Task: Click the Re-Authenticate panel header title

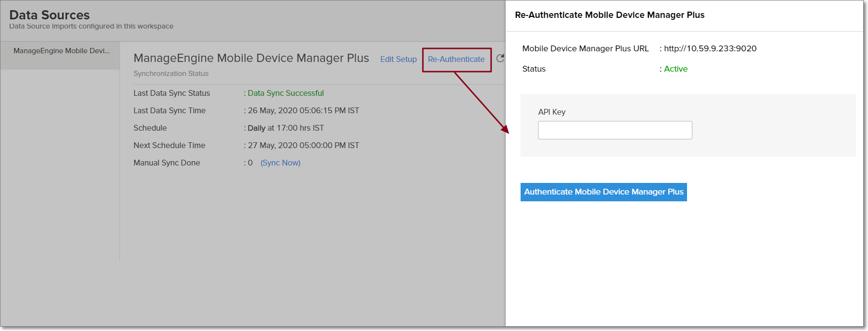Action: tap(609, 15)
